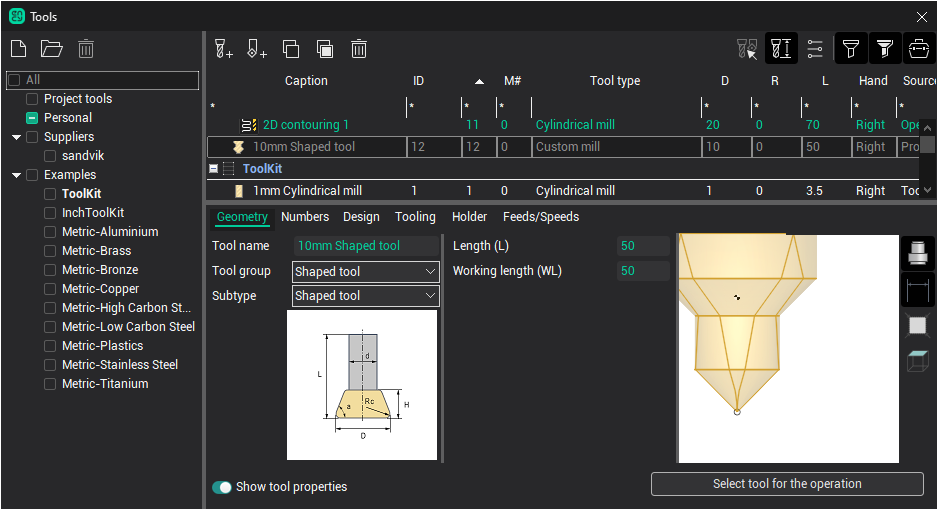The width and height of the screenshot is (938, 510).
Task: Switch to the Feeds/Speeds tab
Action: pos(540,217)
